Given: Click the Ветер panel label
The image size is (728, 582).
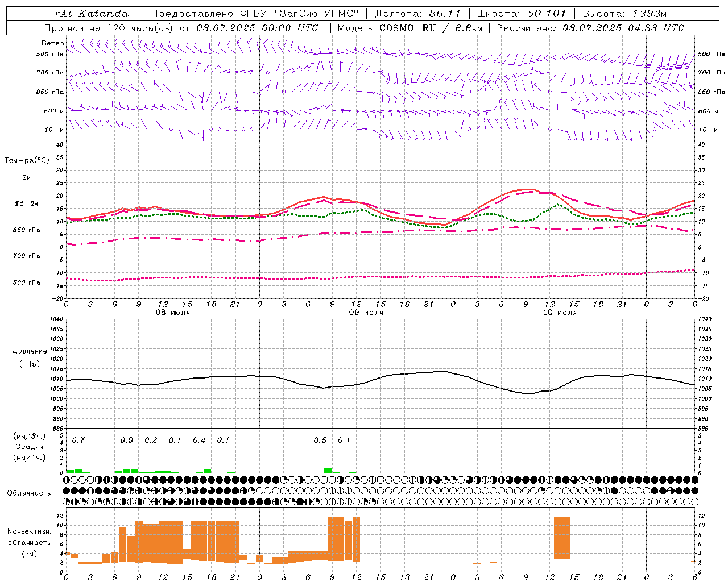Looking at the screenshot, I should pos(53,43).
